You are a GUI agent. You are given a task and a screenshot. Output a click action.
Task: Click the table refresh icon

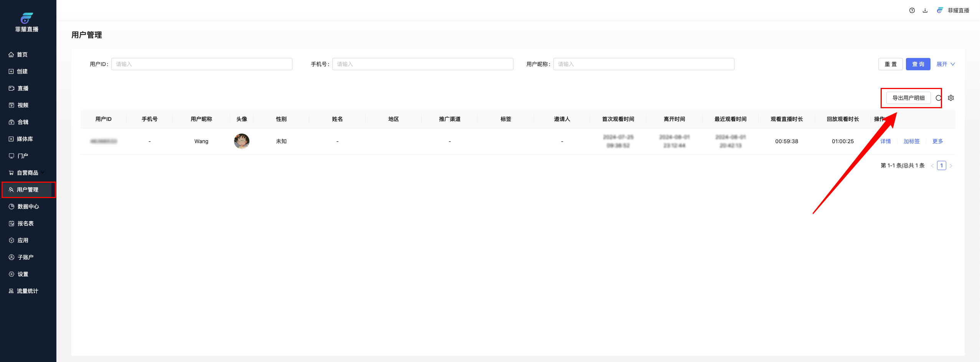pyautogui.click(x=939, y=98)
